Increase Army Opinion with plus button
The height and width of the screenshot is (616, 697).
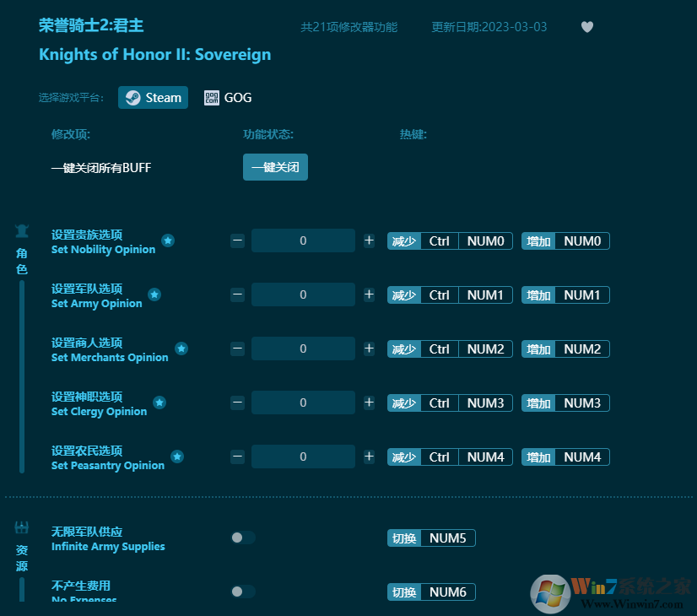click(369, 294)
